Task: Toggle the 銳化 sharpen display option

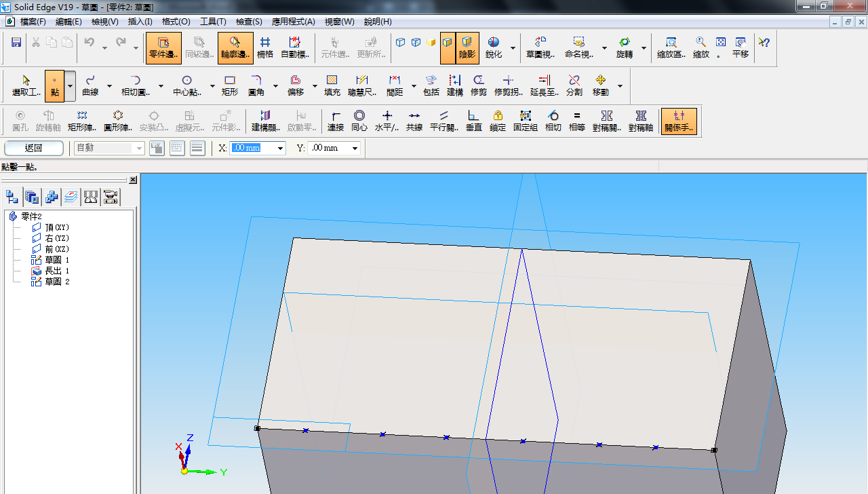Action: tap(493, 48)
